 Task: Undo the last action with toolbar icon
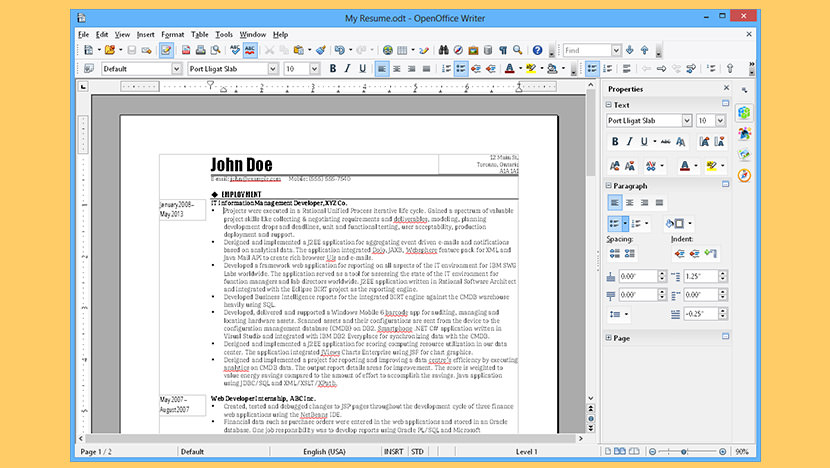point(339,50)
